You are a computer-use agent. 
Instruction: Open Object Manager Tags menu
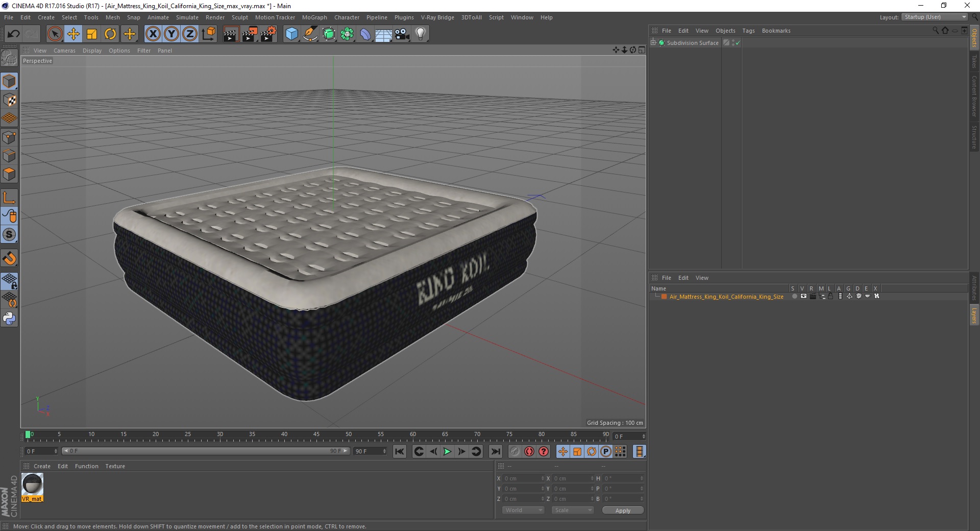coord(748,31)
